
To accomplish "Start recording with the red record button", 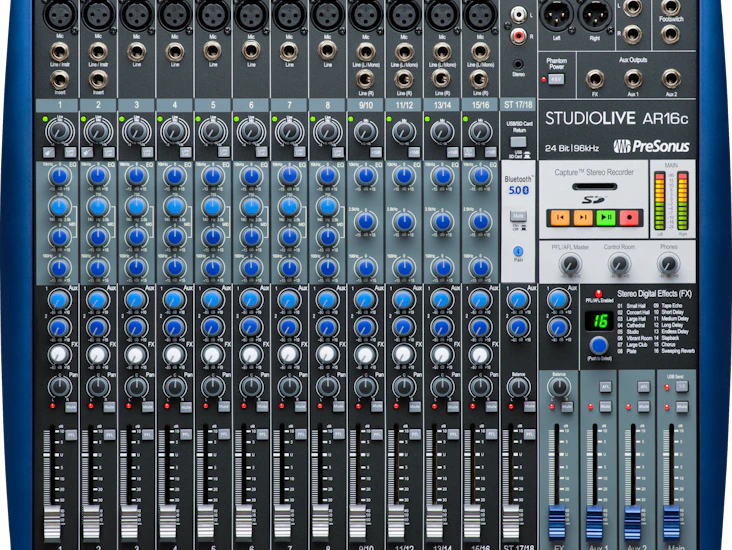I will click(x=629, y=218).
